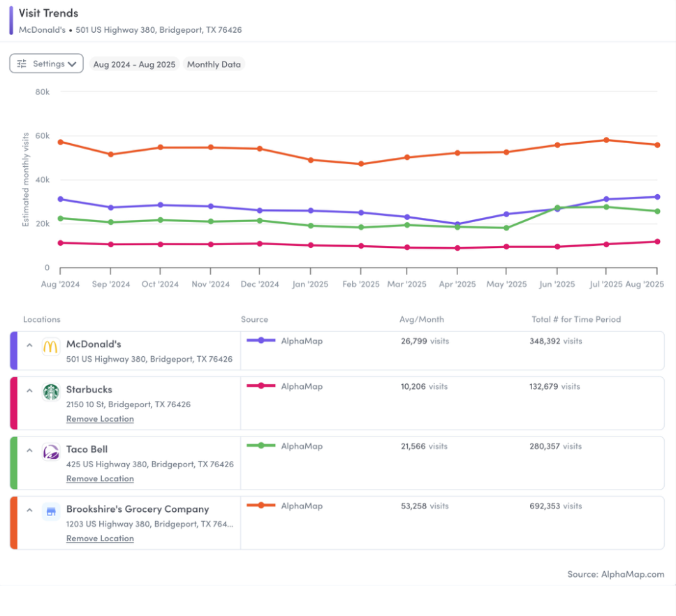The width and height of the screenshot is (676, 616).
Task: Click the Starbucks logo icon
Action: (x=51, y=392)
